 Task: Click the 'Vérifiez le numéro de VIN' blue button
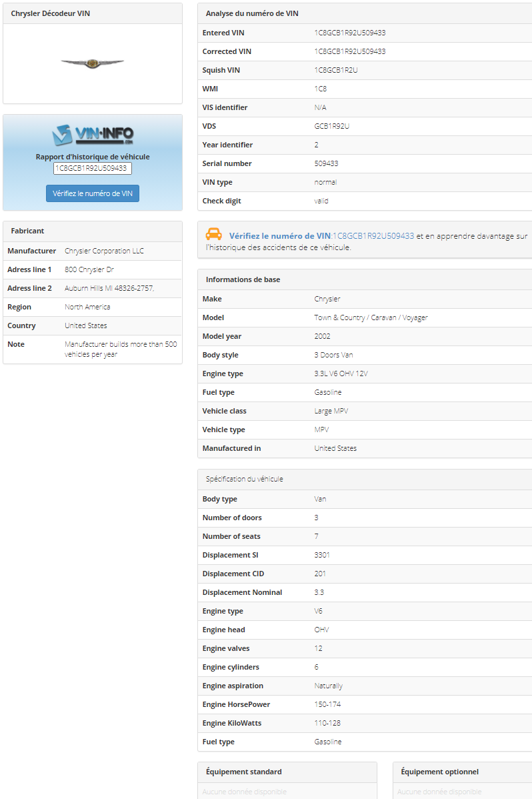click(x=92, y=193)
